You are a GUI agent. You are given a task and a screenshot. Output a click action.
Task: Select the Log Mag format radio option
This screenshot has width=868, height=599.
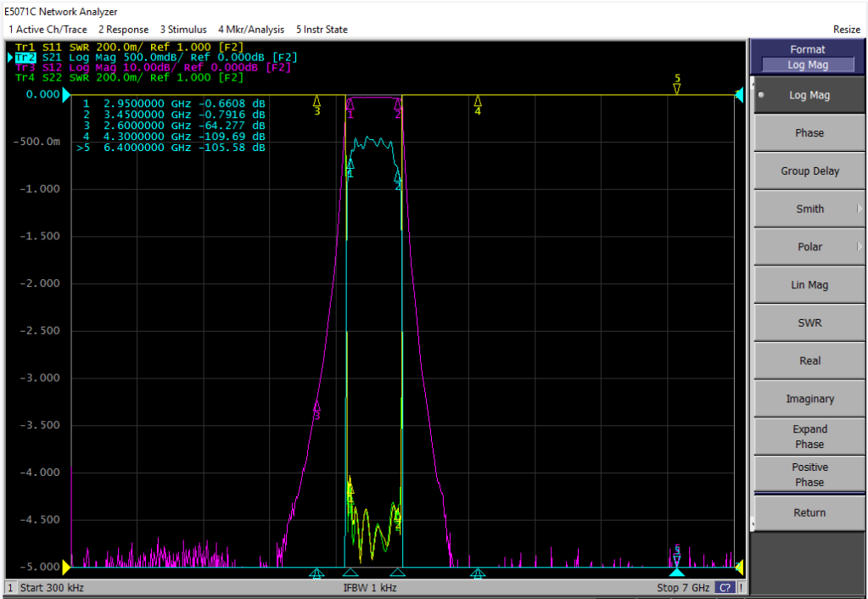tap(809, 95)
